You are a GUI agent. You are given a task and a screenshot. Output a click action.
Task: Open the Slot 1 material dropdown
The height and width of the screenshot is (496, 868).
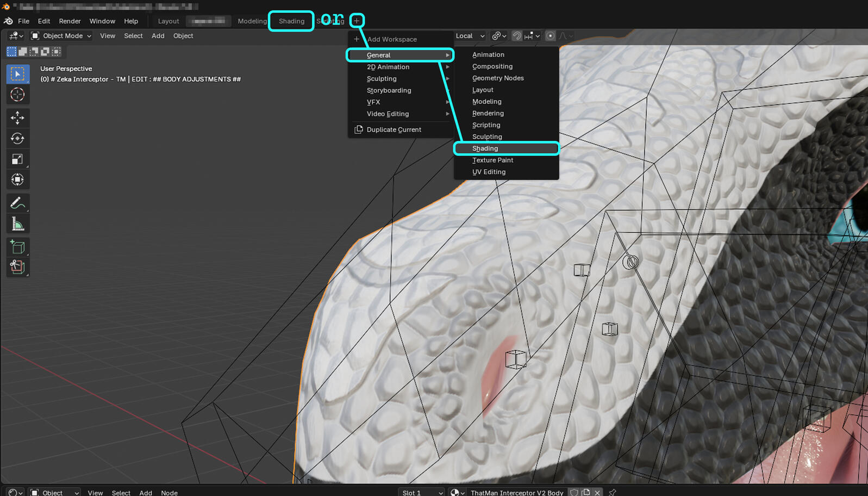tap(422, 492)
